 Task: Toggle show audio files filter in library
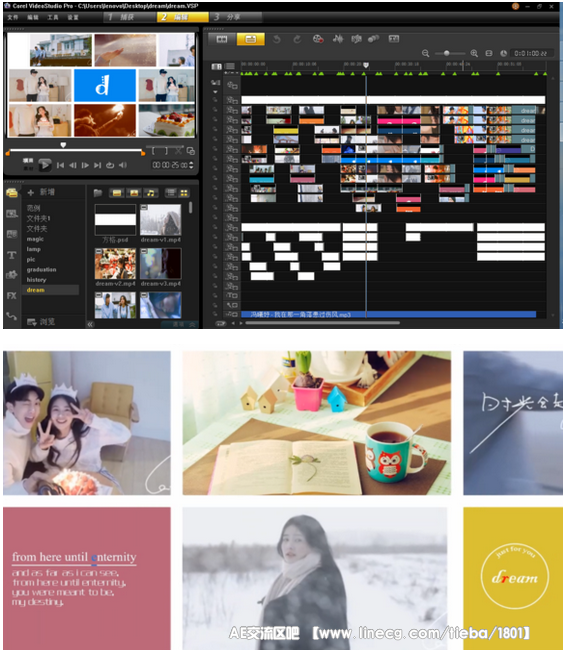coord(150,193)
